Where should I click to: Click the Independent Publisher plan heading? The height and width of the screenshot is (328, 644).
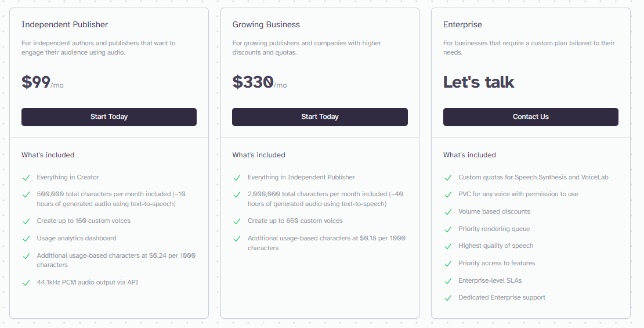[64, 24]
